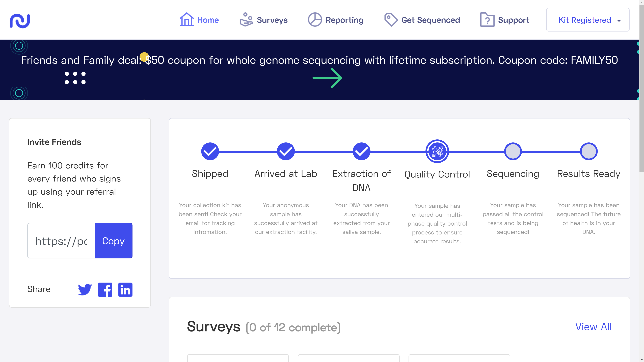
Task: Click the Quality Control DNA step icon
Action: 437,151
